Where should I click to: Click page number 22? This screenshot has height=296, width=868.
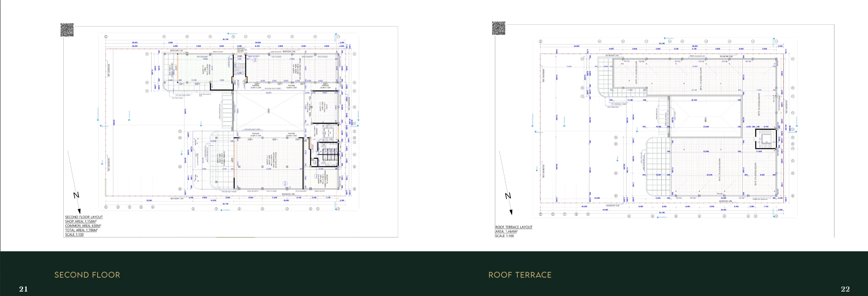[x=845, y=289]
